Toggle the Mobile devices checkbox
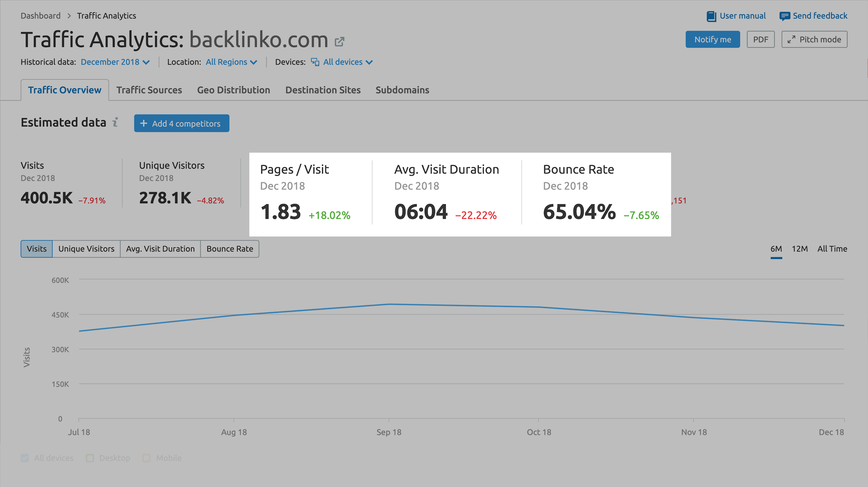 146,458
